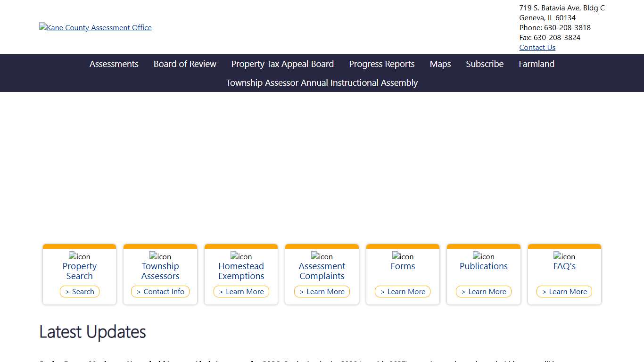Viewport: 644px width, 362px height.
Task: Click the Township Assessors card icon
Action: (x=160, y=256)
